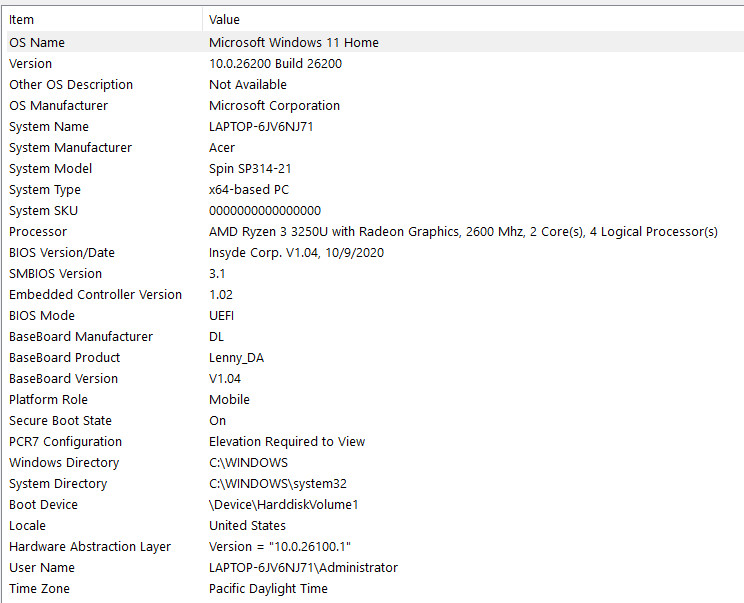The width and height of the screenshot is (744, 603).
Task: Select the Time Zone row
Action: coord(375,588)
